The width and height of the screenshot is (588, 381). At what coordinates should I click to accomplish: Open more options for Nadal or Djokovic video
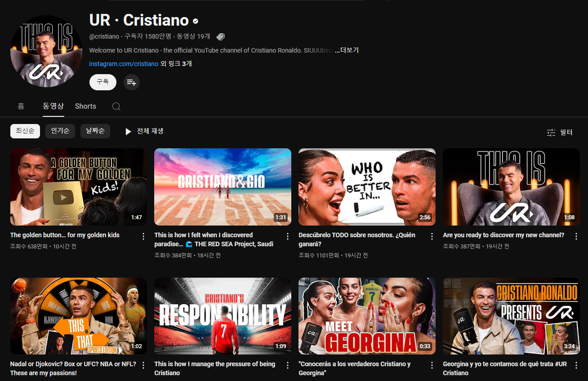click(x=143, y=365)
